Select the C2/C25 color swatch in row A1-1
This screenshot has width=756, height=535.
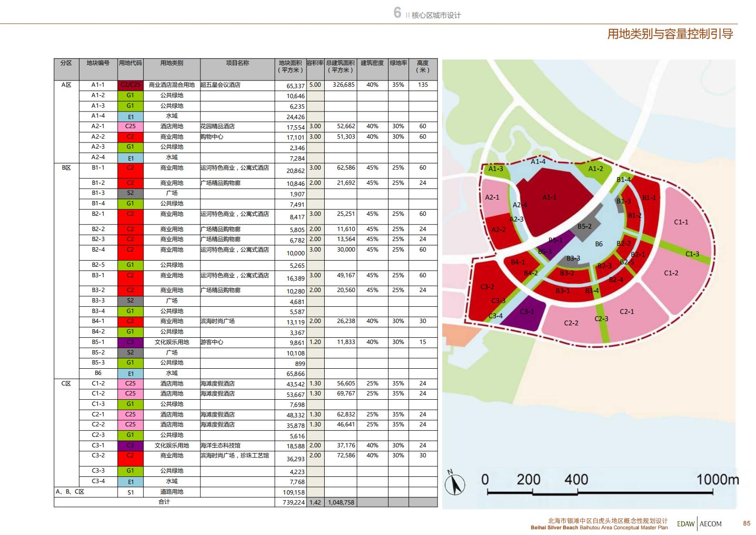pos(130,85)
